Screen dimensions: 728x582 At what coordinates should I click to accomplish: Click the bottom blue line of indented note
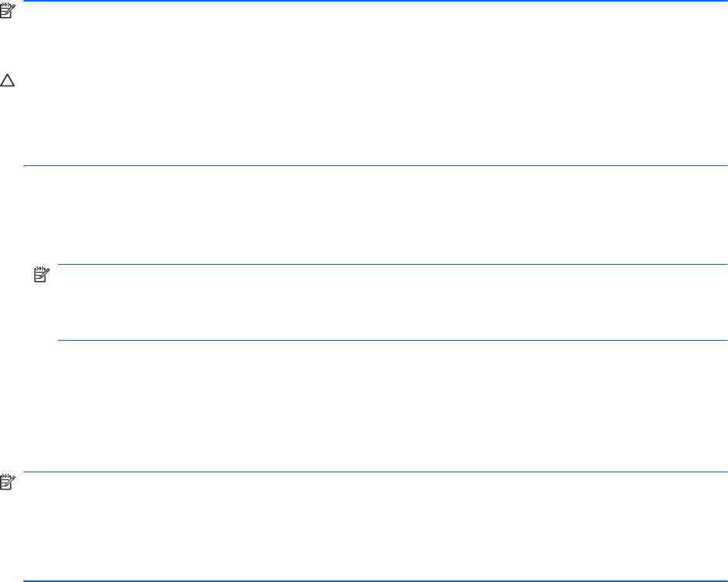tap(392, 341)
